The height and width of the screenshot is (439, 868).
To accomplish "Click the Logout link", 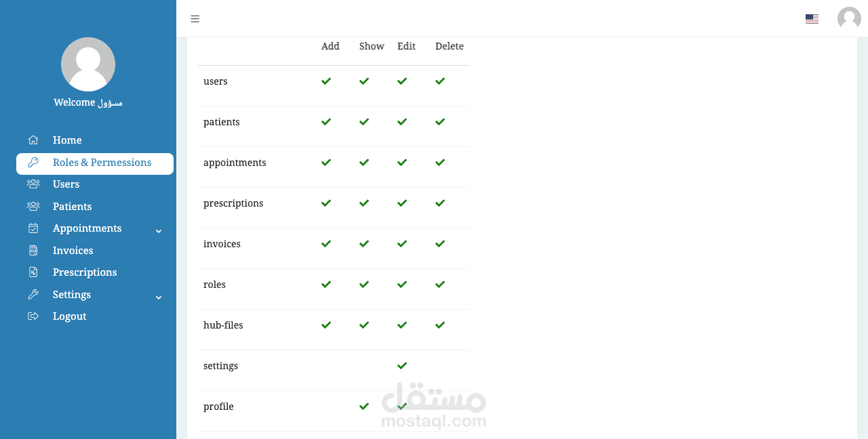I will pos(69,316).
